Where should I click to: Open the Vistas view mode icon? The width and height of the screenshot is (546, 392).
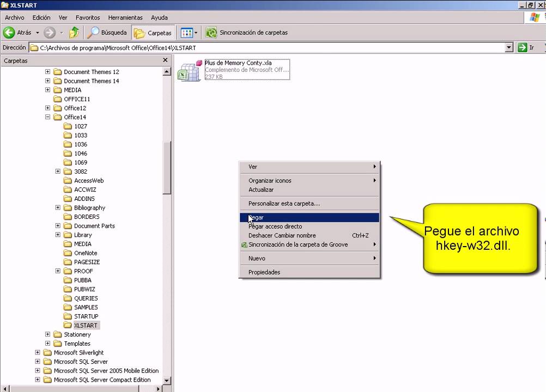point(187,33)
